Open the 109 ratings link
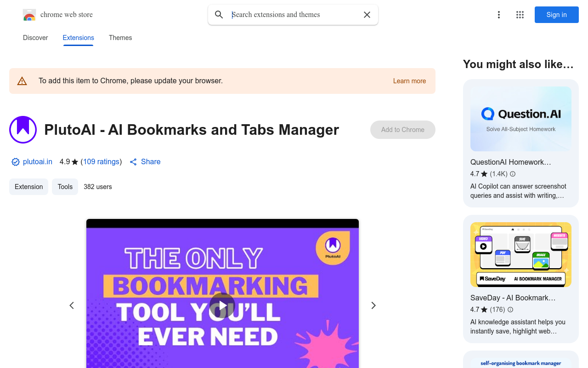 click(102, 162)
